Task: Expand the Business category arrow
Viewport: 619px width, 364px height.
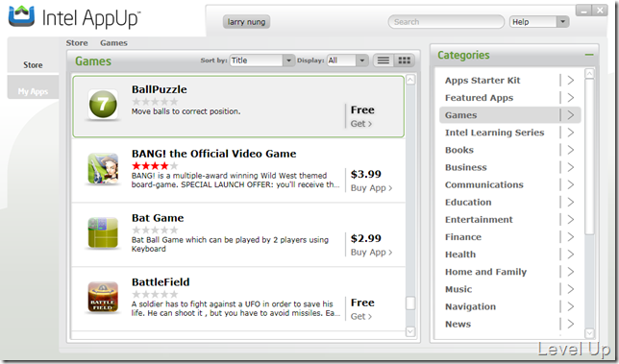Action: coord(570,167)
